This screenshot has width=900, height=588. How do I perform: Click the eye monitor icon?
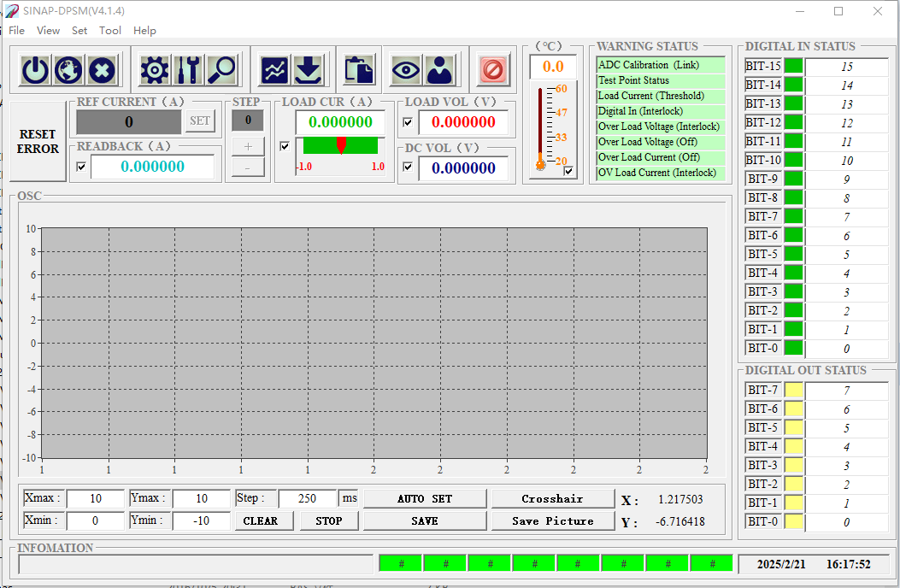coord(406,69)
